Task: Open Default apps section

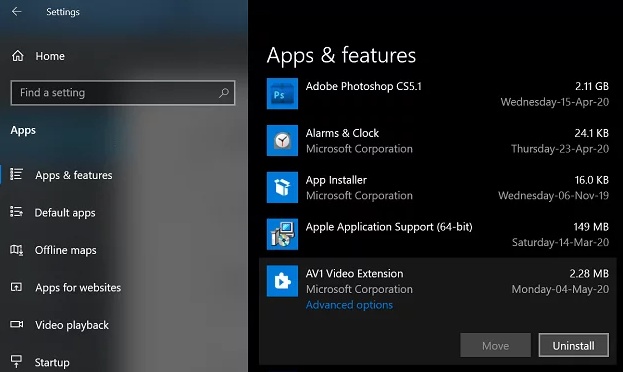Action: click(x=65, y=213)
